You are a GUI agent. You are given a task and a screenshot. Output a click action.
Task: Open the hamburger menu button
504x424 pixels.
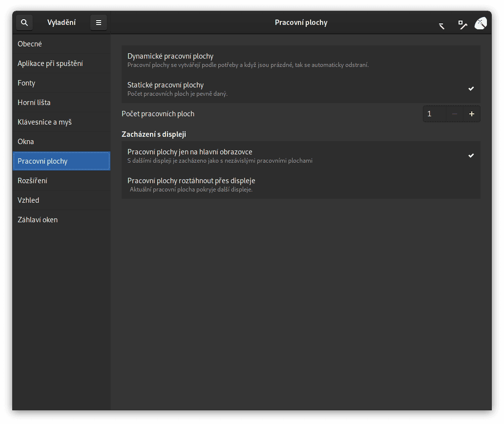(x=98, y=22)
